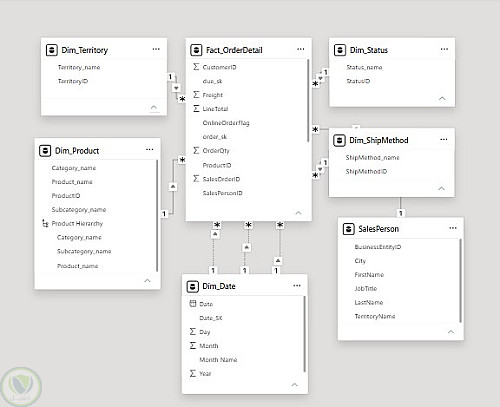
Task: Collapse the Dim_Status table card
Action: (442, 98)
